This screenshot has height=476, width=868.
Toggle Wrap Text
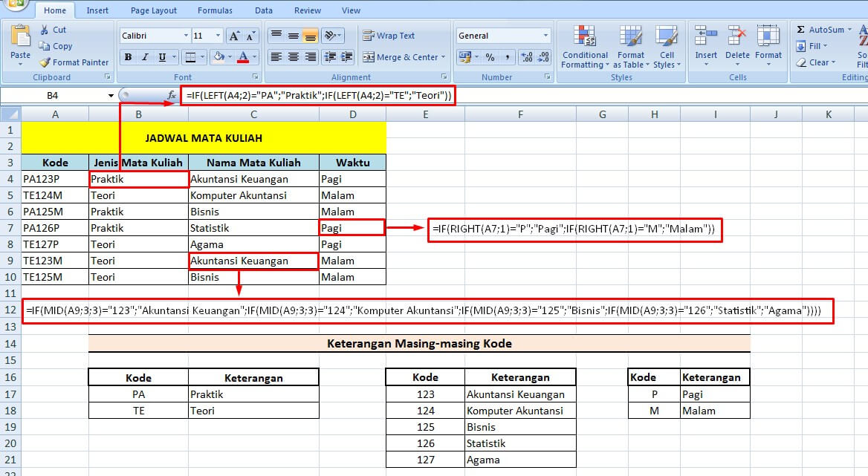coord(389,36)
